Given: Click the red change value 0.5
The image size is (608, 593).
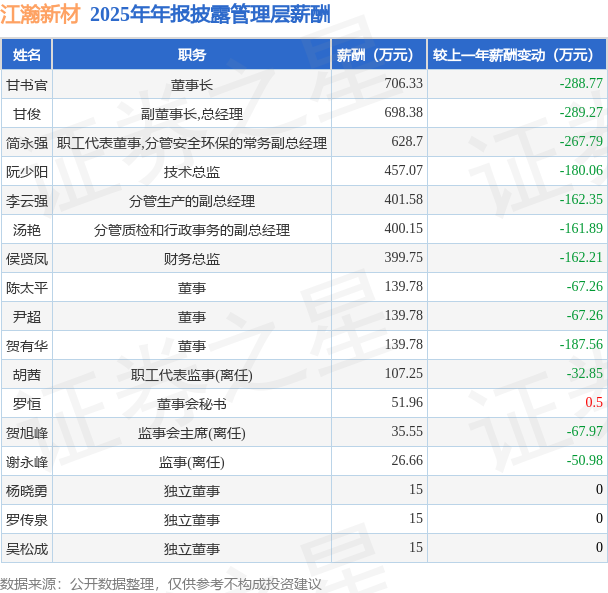Looking at the screenshot, I should pyautogui.click(x=594, y=402).
